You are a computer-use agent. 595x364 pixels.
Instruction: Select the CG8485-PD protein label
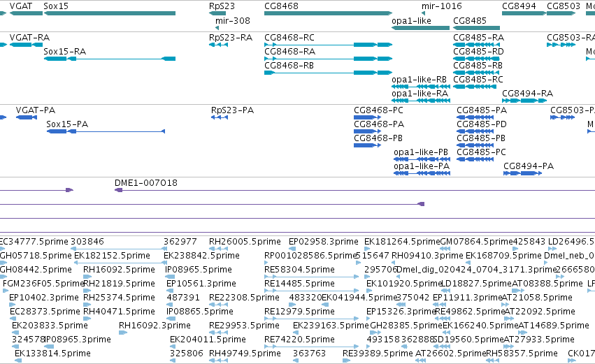482,124
